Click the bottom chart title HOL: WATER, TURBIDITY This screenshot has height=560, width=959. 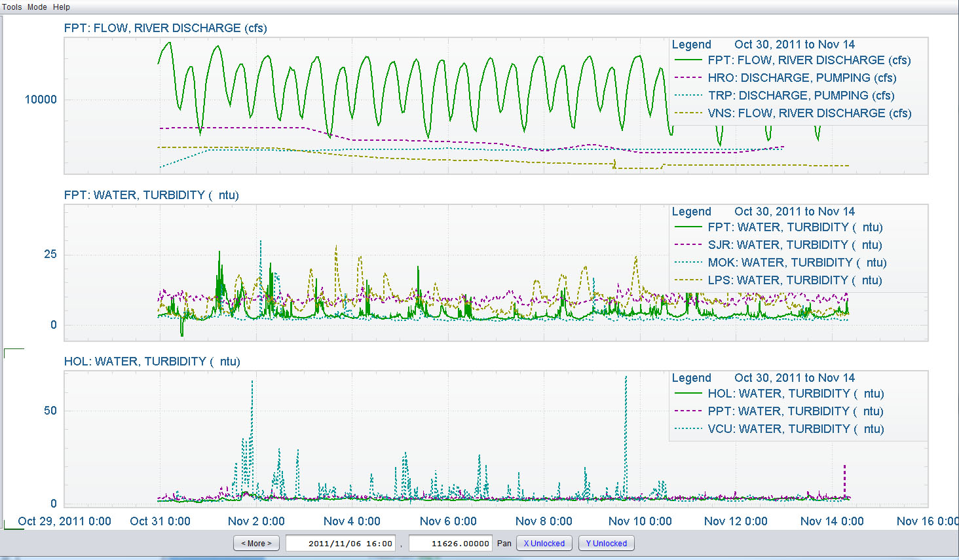(152, 362)
